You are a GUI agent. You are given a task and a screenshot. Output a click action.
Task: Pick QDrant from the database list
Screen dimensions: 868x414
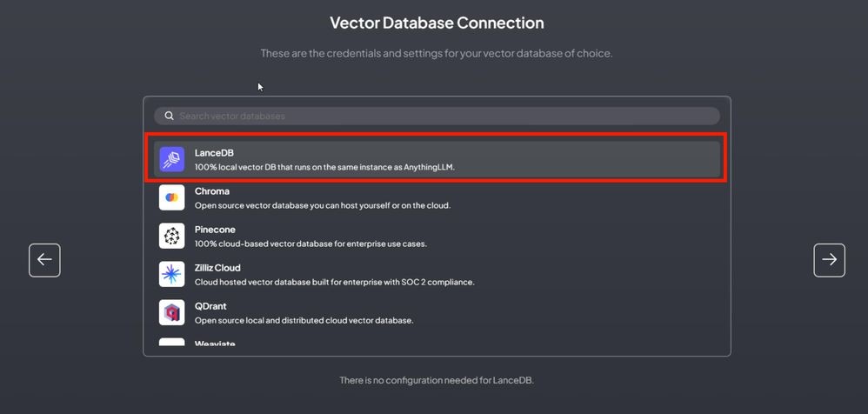[x=437, y=313]
